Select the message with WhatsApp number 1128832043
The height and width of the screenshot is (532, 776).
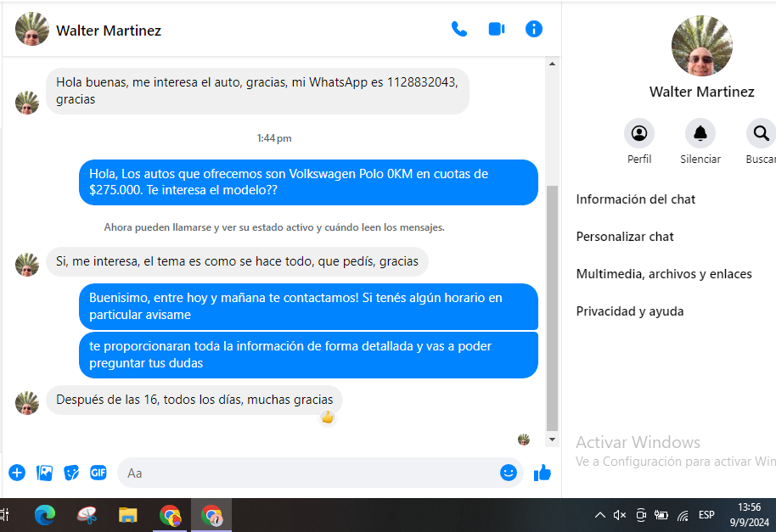[x=257, y=91]
